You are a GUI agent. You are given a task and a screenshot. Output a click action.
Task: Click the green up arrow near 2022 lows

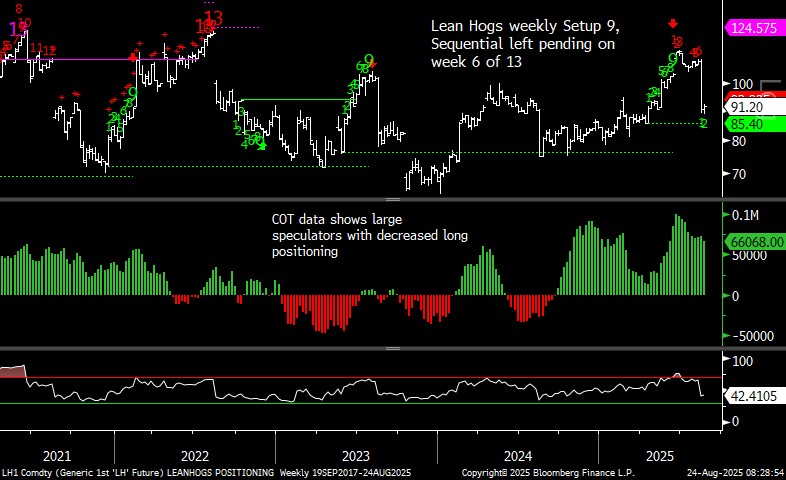[262, 145]
